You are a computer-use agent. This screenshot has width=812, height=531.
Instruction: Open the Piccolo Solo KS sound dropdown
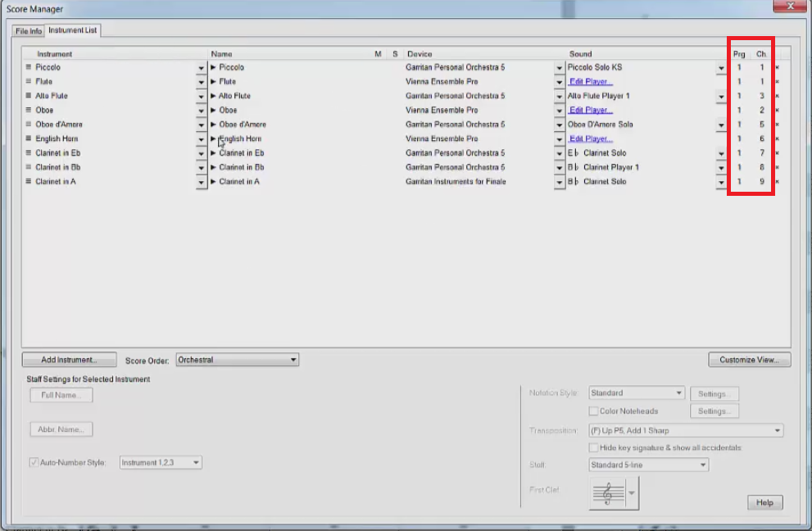(x=721, y=68)
